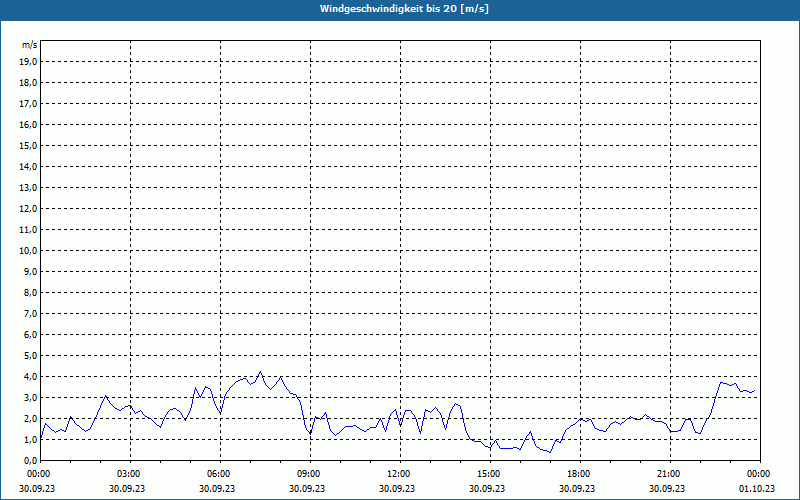
Task: Select the '1,0' y-axis label
Action: click(31, 439)
